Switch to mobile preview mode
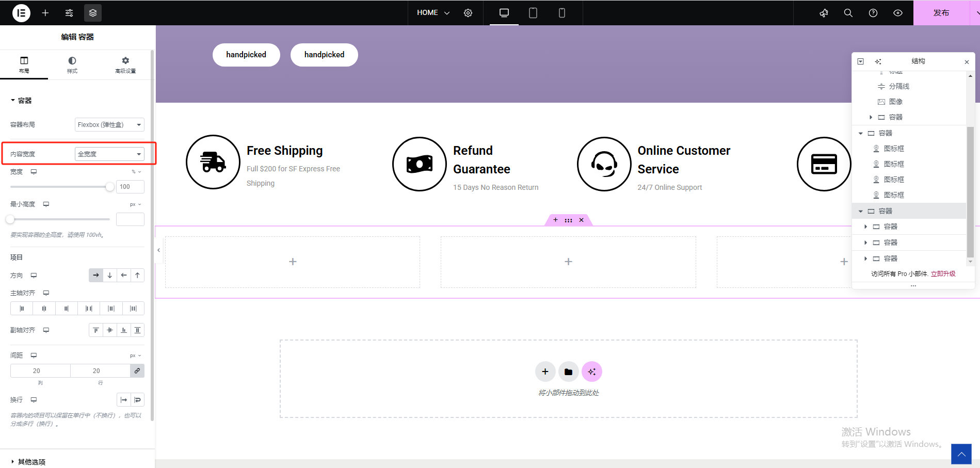980x468 pixels. click(x=562, y=13)
